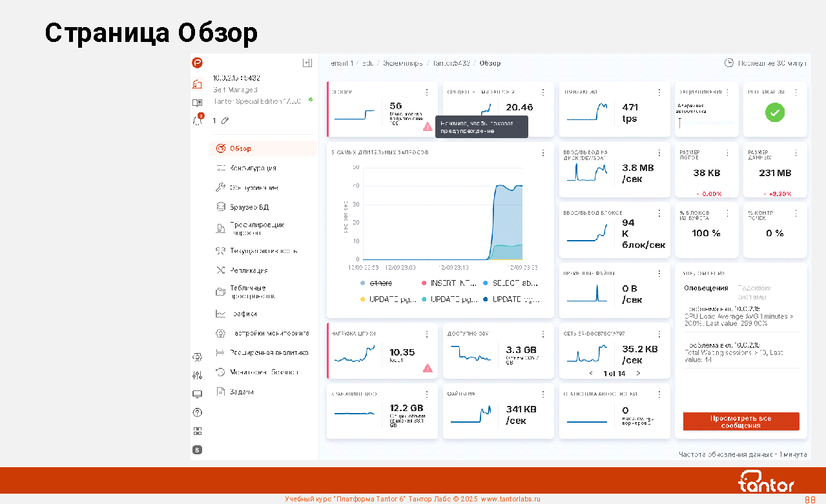The width and height of the screenshot is (826, 504).
Task: Click the monitor icon in the left rail
Action: click(198, 394)
